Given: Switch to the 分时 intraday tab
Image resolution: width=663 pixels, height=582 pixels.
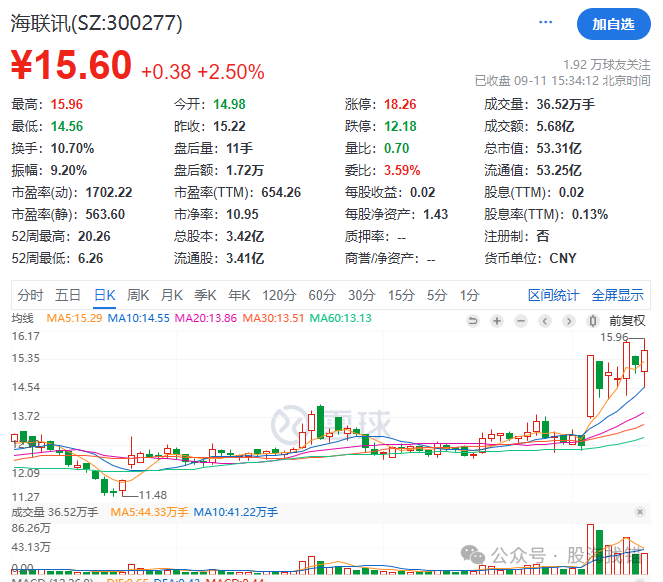Looking at the screenshot, I should click(30, 295).
